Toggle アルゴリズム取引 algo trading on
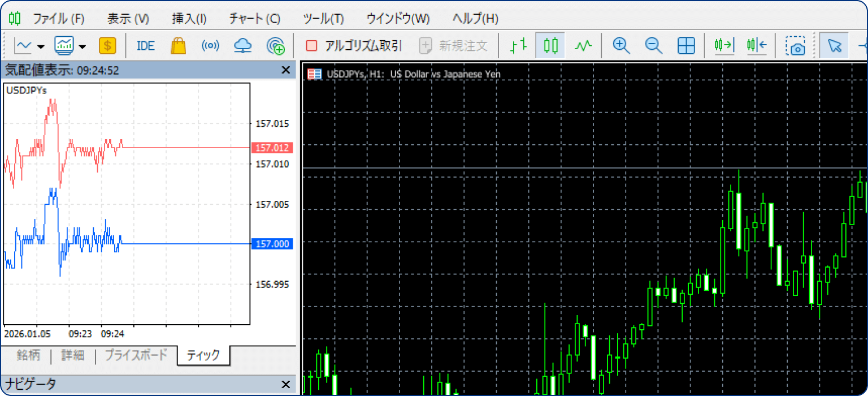The image size is (868, 396). 354,46
